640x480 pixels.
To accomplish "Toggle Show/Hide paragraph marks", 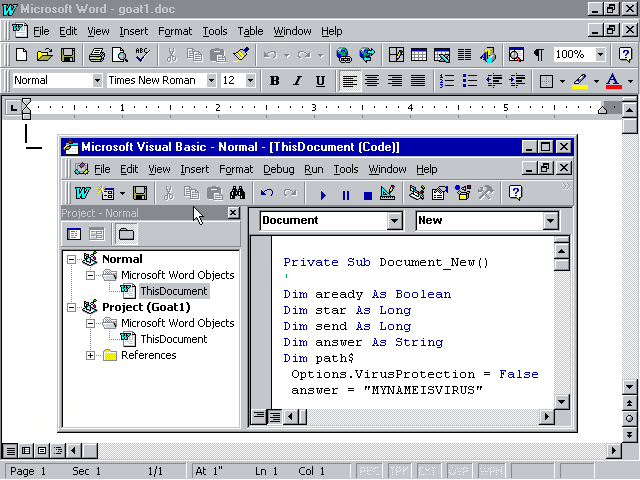I will click(539, 54).
